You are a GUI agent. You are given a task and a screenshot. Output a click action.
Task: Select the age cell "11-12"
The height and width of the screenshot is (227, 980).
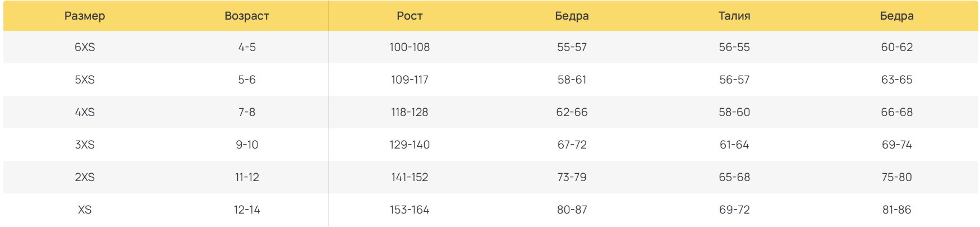247,177
